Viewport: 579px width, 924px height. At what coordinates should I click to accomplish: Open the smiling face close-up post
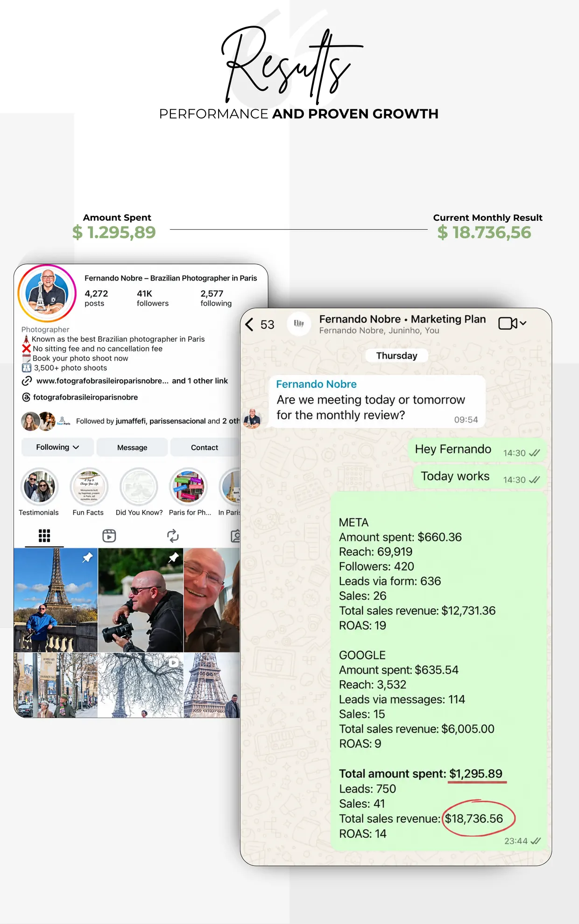tap(212, 600)
